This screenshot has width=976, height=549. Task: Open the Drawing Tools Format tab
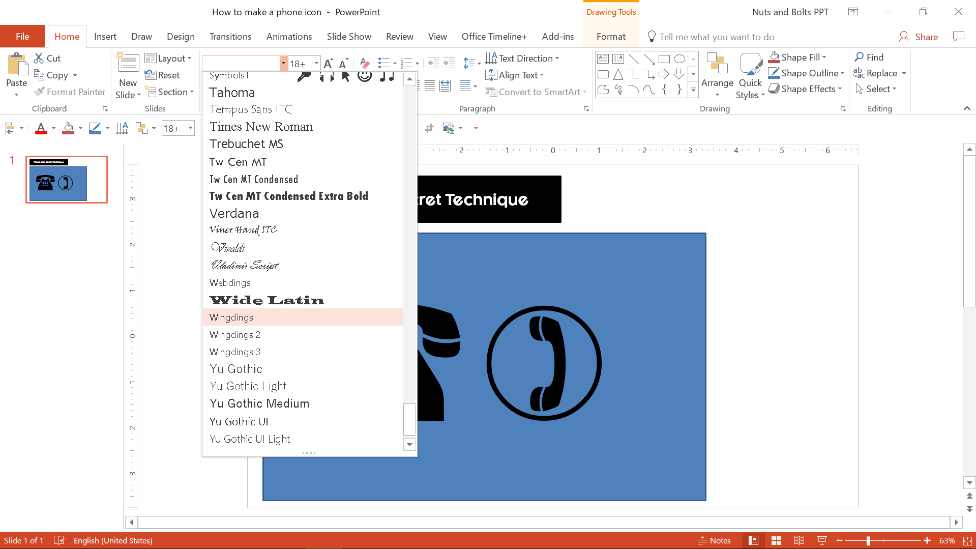(x=611, y=37)
